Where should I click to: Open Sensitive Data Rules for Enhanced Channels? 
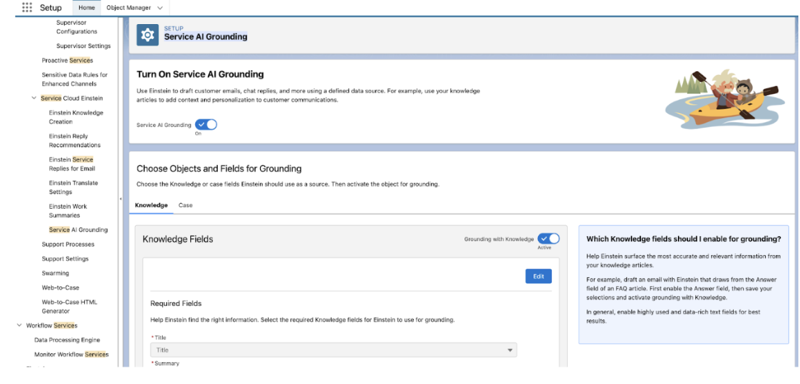[74, 79]
